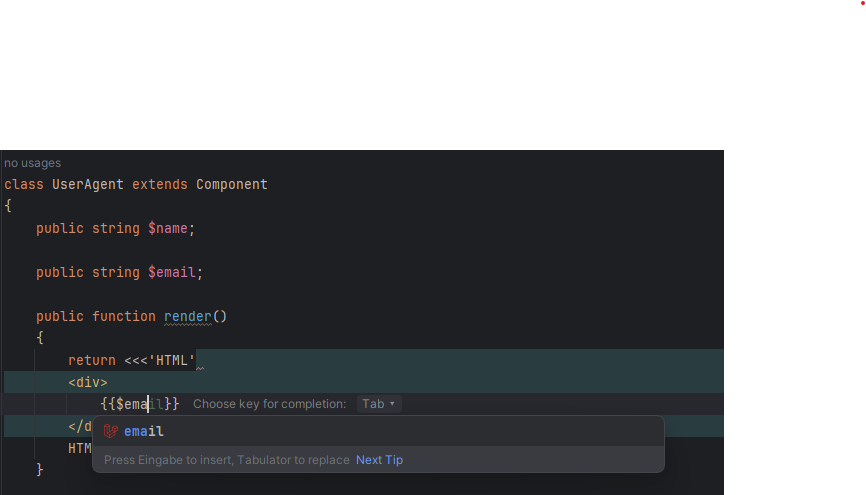Click the {{$email}} Blade expression

pyautogui.click(x=140, y=404)
